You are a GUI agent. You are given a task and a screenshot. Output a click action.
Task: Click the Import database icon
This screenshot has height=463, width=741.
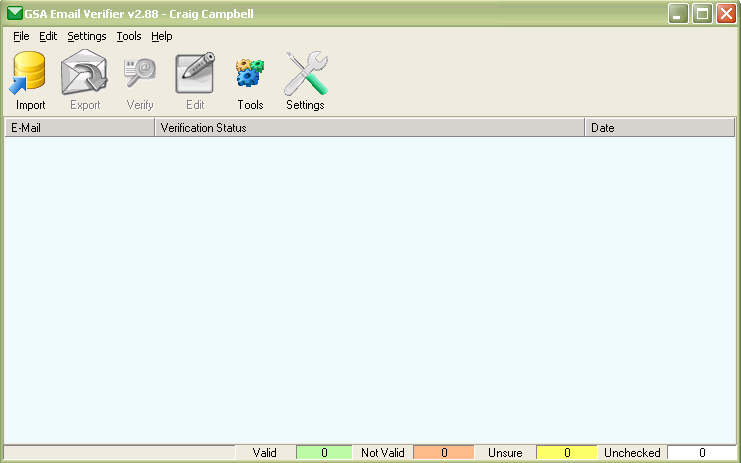[27, 73]
